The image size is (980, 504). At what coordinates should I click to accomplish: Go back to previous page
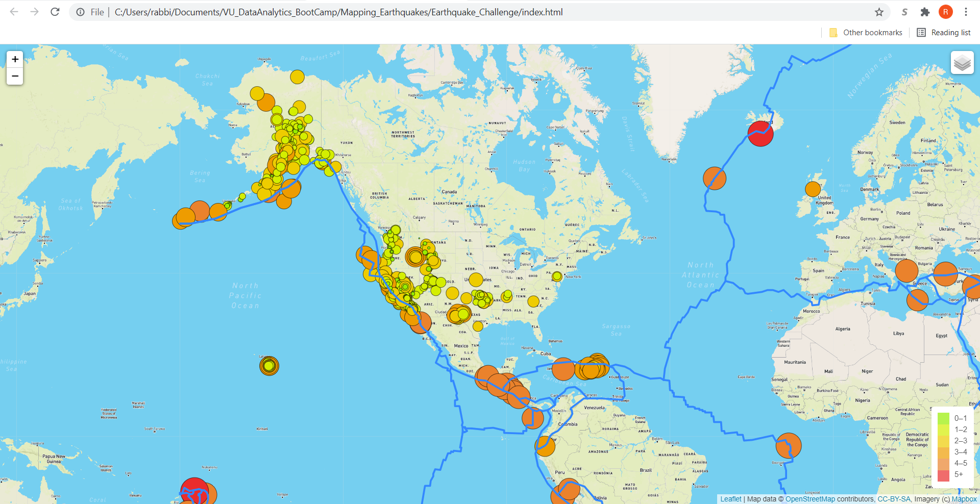(x=14, y=12)
